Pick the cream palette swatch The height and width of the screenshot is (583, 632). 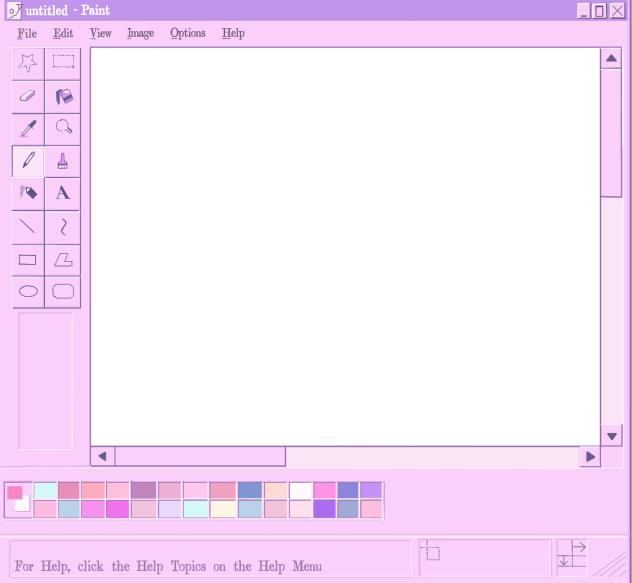pos(223,509)
